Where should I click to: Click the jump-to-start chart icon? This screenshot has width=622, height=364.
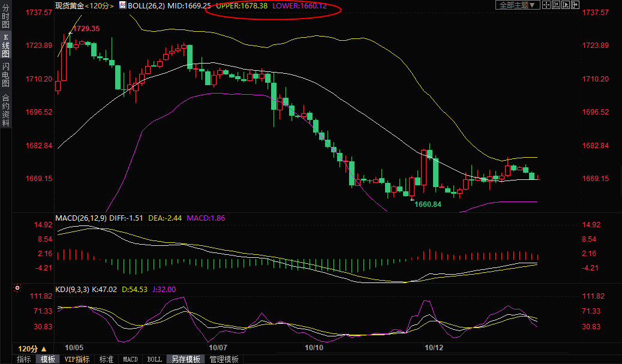click(x=557, y=5)
